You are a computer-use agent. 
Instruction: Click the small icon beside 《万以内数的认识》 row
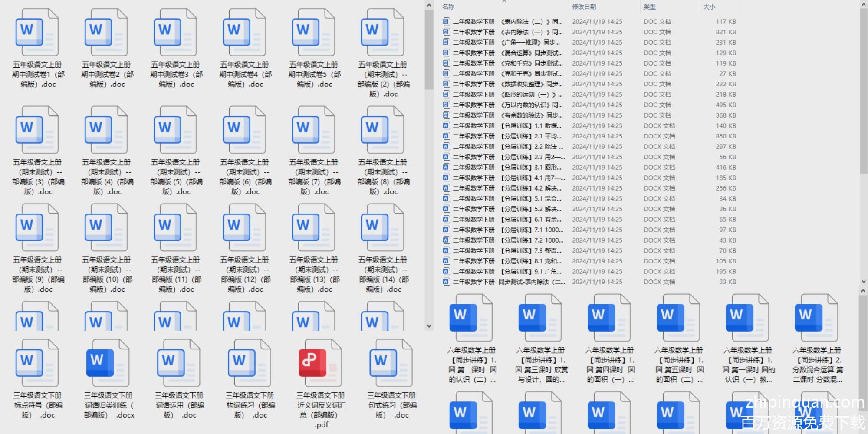446,105
